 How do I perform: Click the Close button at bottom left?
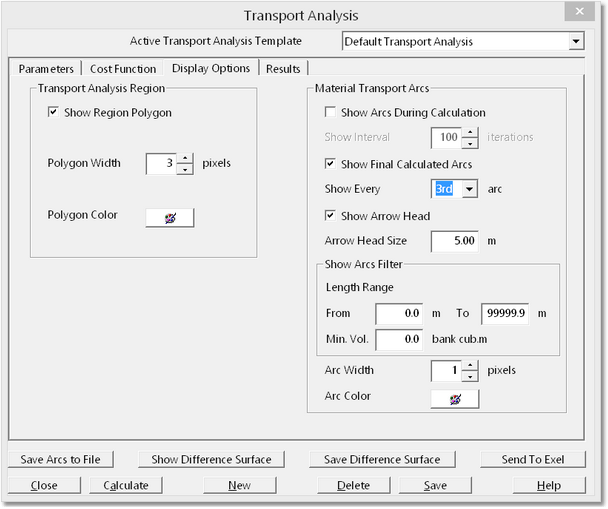click(x=44, y=485)
